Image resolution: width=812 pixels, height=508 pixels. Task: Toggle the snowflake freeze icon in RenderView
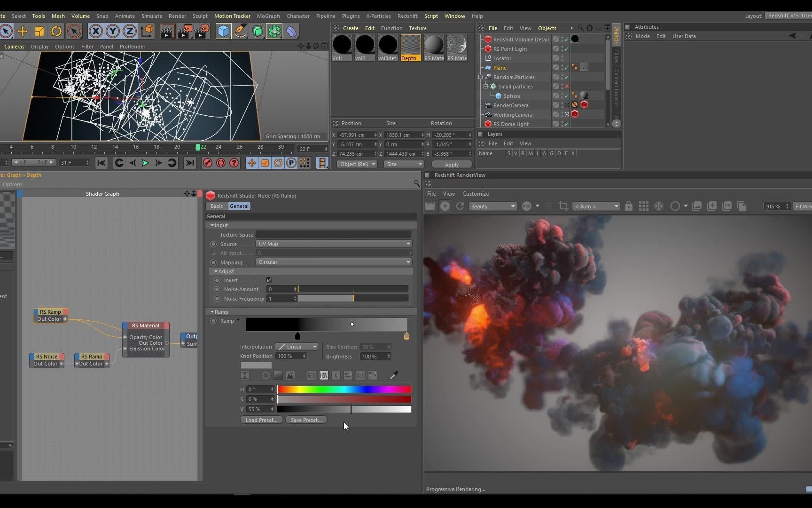pos(659,206)
